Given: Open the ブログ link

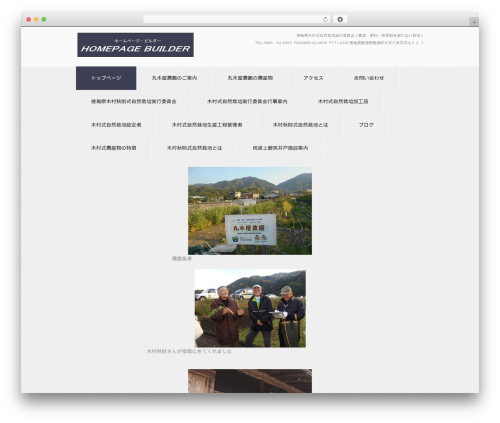Looking at the screenshot, I should click(x=366, y=125).
